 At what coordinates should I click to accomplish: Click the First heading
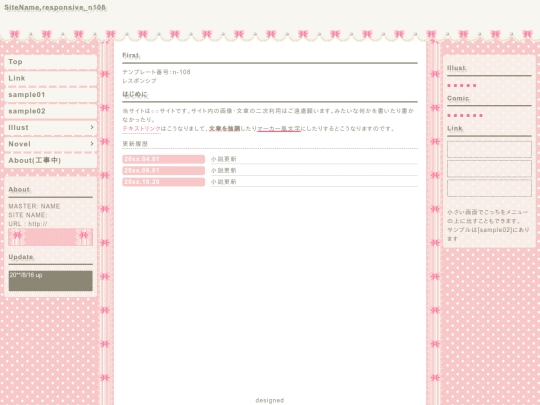131,55
